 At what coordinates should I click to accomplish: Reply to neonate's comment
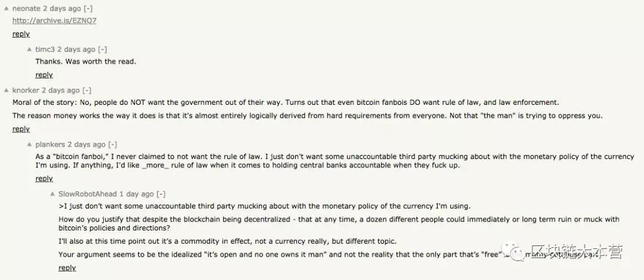(x=21, y=34)
